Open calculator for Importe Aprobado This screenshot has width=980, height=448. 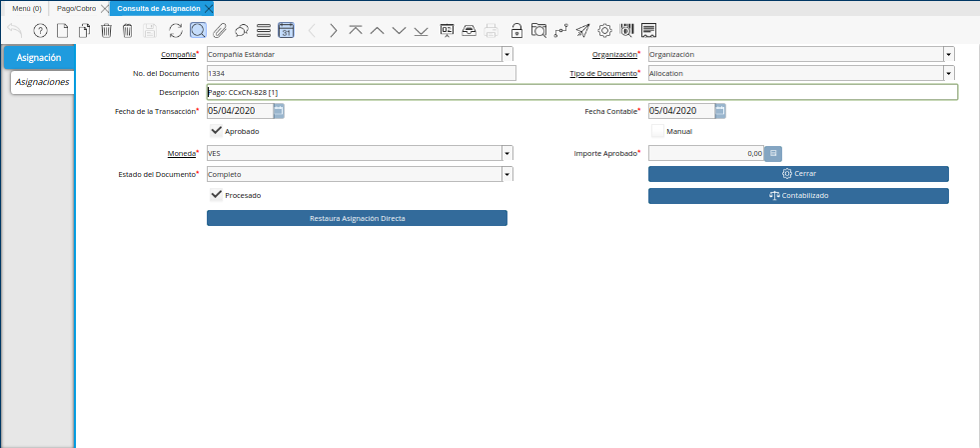click(x=773, y=153)
